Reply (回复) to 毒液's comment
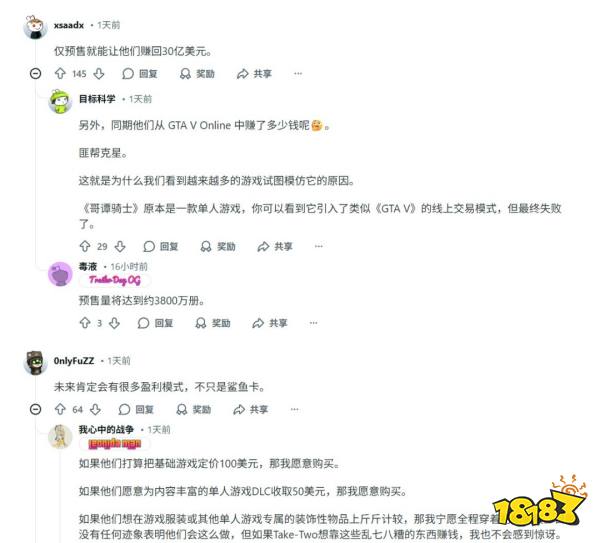The height and width of the screenshot is (543, 600). [155, 323]
